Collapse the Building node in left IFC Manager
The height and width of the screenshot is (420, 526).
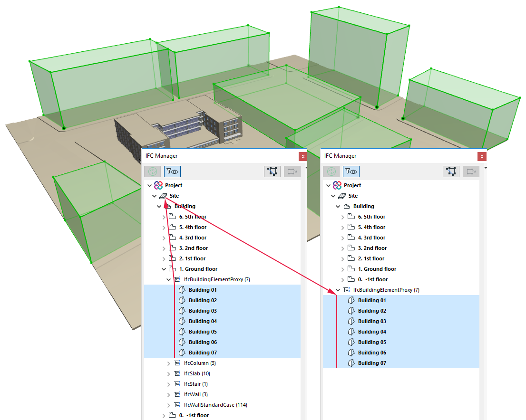(159, 207)
